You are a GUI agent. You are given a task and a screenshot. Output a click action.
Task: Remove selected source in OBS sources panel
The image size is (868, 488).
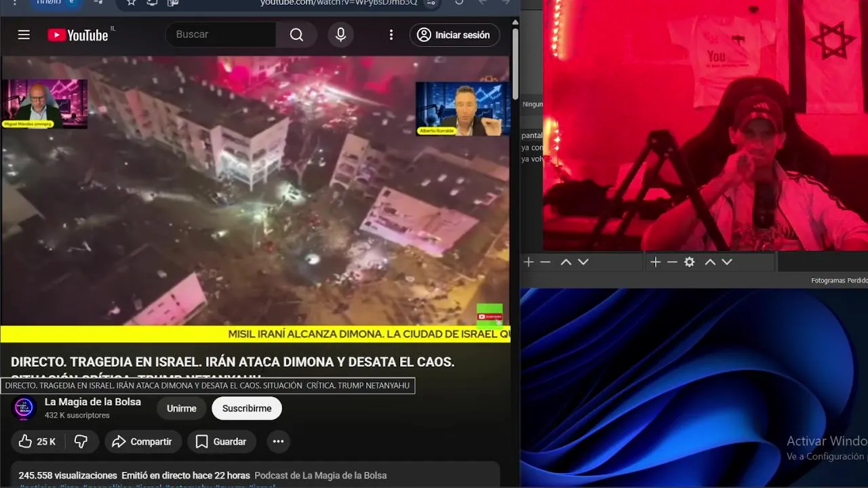(x=672, y=262)
